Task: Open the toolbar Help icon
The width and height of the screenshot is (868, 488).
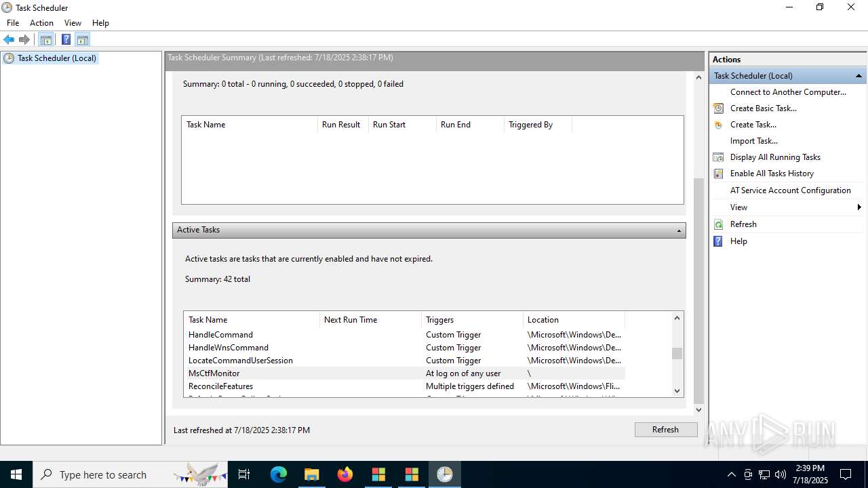Action: tap(66, 39)
